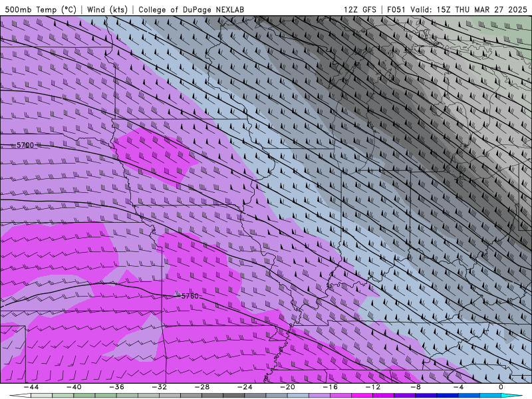Click the -28 colorbar label
Screen dimensions: 532x399
(x=202, y=387)
